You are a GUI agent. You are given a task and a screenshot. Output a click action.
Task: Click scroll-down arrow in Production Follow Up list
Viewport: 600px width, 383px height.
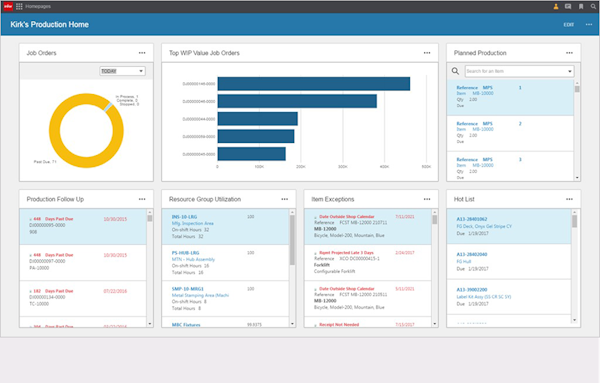(150, 324)
